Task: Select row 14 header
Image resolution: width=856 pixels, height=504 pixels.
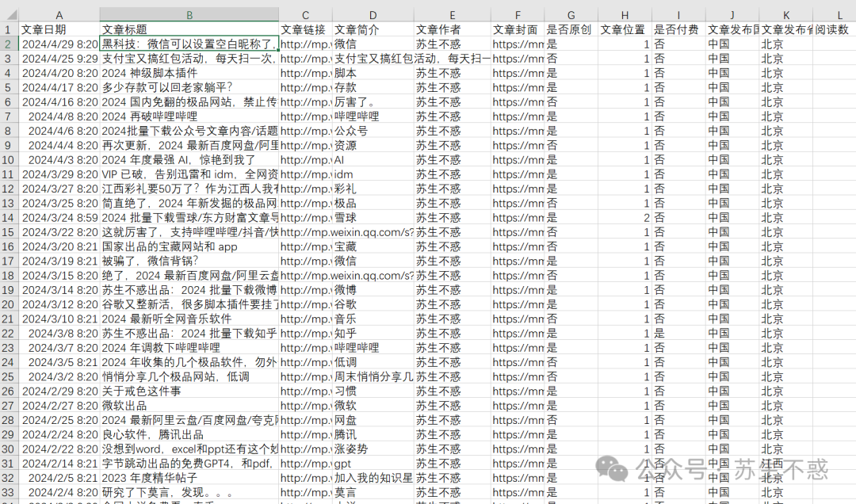Action: click(8, 218)
